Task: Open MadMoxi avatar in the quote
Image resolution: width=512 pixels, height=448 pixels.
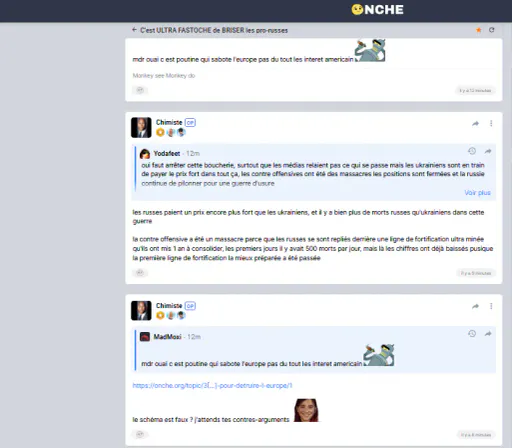Action: [x=145, y=337]
